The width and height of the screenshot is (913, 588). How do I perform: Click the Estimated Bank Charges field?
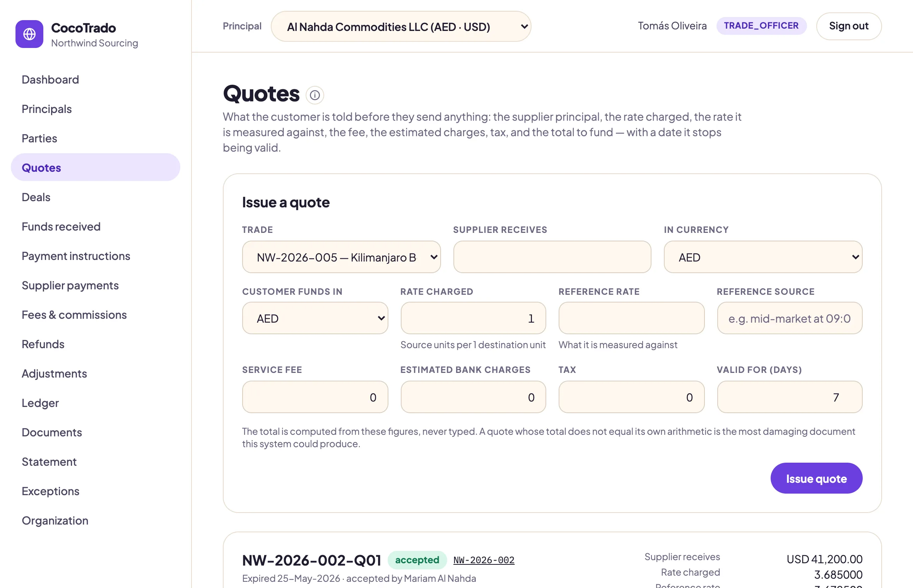[x=473, y=397]
